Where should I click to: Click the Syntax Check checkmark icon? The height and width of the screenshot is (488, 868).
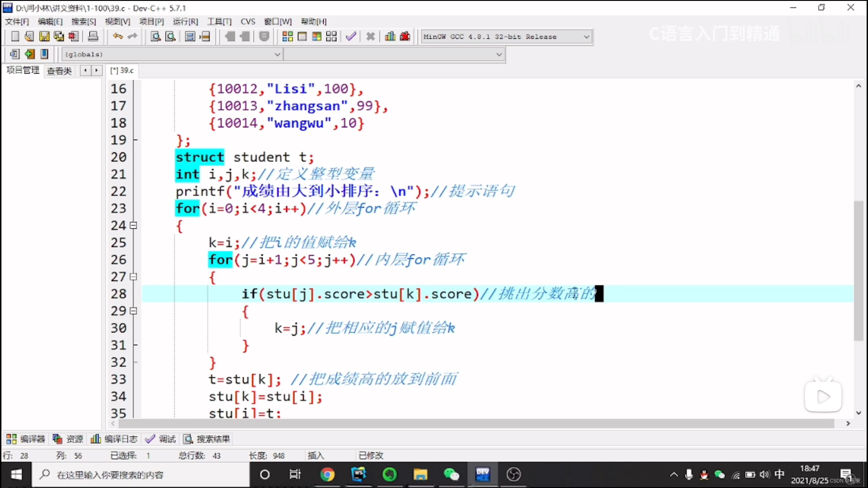pos(351,37)
